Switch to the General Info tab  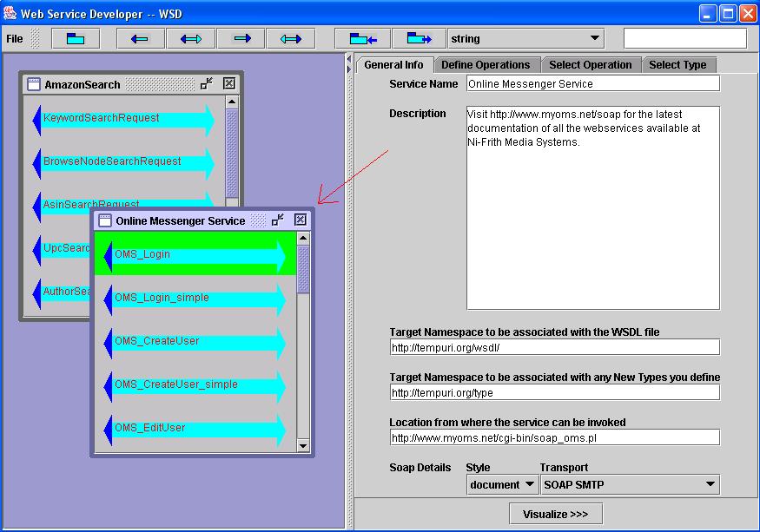(x=393, y=65)
